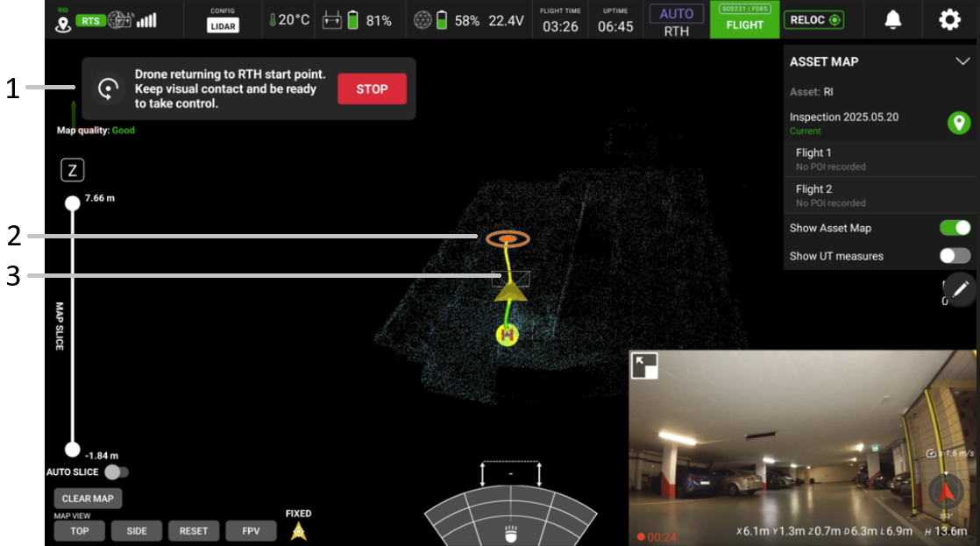This screenshot has width=980, height=546.
Task: Click the pencil edit icon
Action: coord(961,289)
